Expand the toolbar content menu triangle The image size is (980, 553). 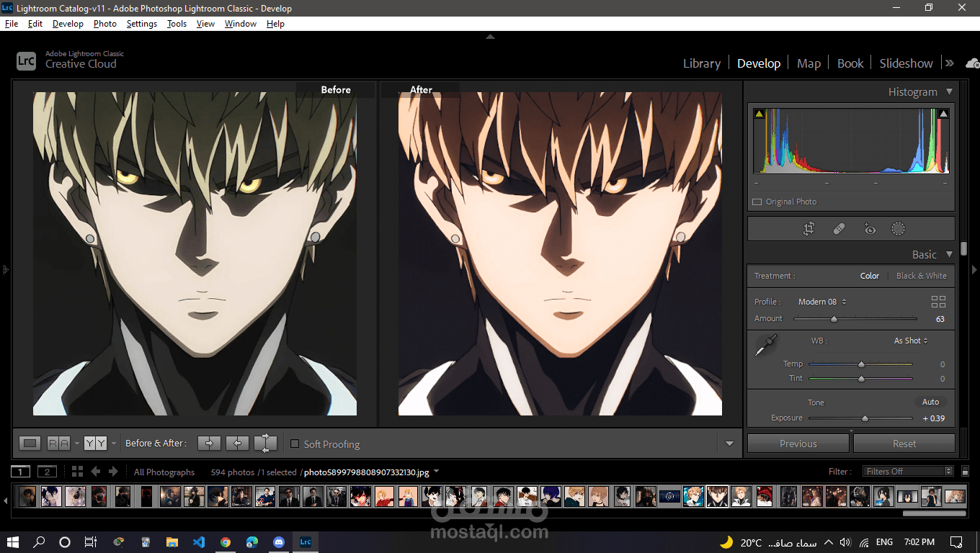click(729, 444)
